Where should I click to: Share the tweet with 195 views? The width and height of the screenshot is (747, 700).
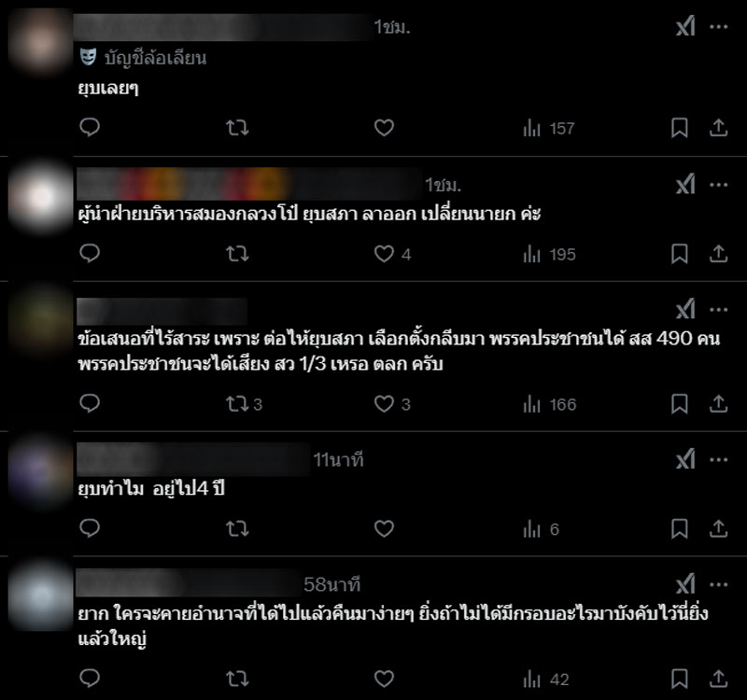tap(718, 254)
